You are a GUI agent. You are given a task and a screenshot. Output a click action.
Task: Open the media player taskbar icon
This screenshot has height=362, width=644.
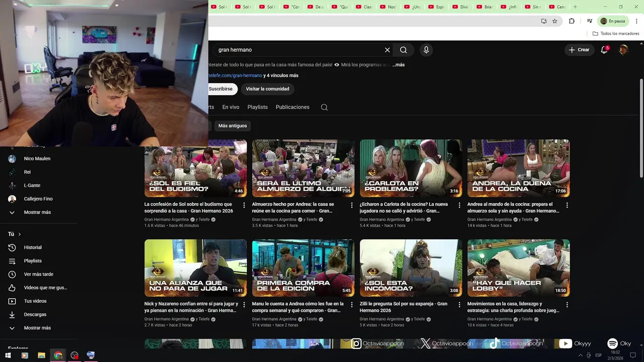(25, 355)
